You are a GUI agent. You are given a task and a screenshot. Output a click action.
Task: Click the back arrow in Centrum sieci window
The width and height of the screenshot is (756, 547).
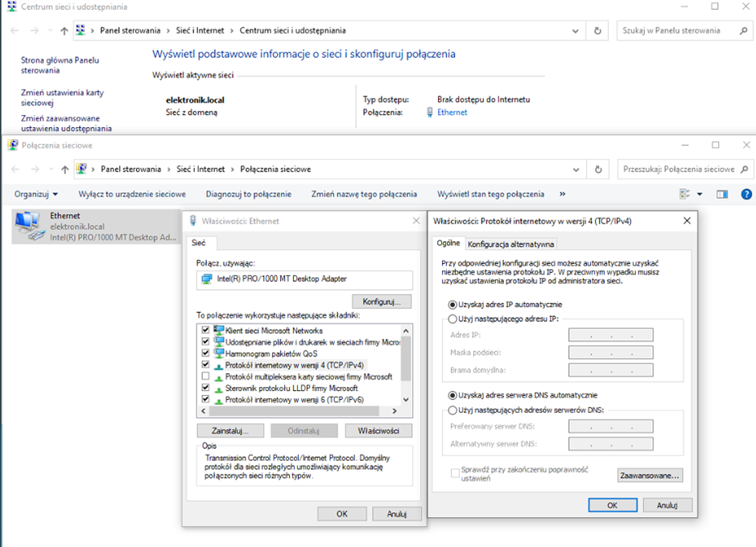click(13, 31)
